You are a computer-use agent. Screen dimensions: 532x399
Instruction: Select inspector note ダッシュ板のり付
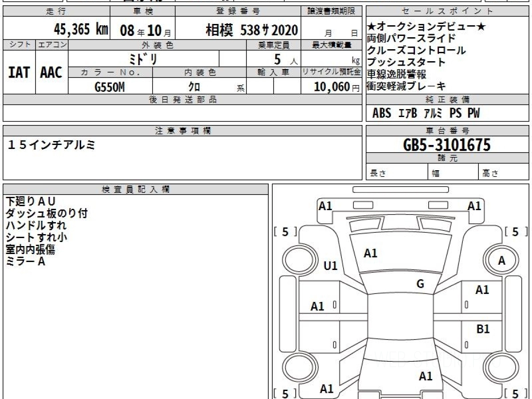pyautogui.click(x=47, y=214)
